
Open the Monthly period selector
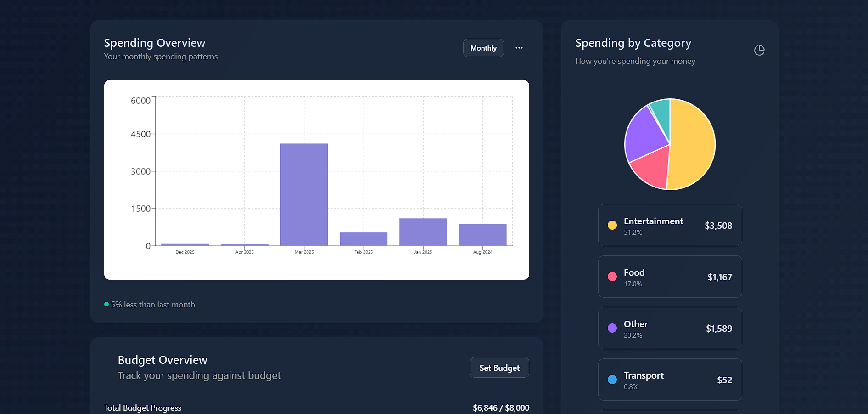click(483, 48)
